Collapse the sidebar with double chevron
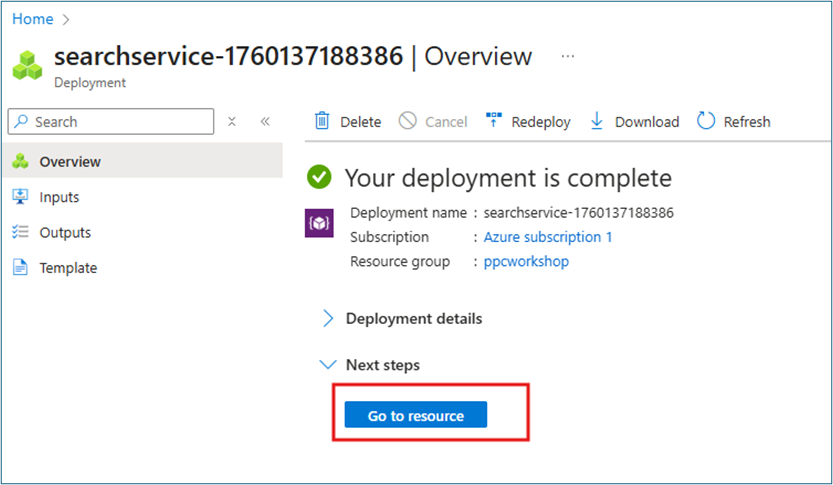The image size is (833, 485). [265, 122]
